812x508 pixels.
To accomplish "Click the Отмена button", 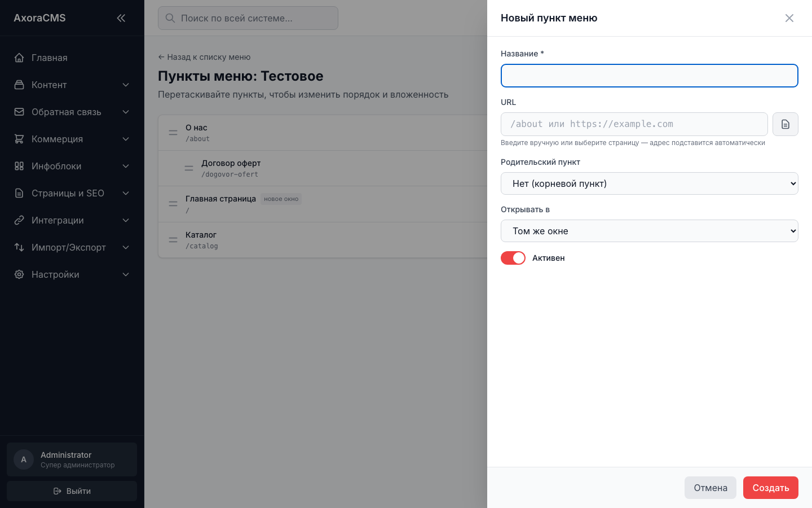I will (x=710, y=488).
